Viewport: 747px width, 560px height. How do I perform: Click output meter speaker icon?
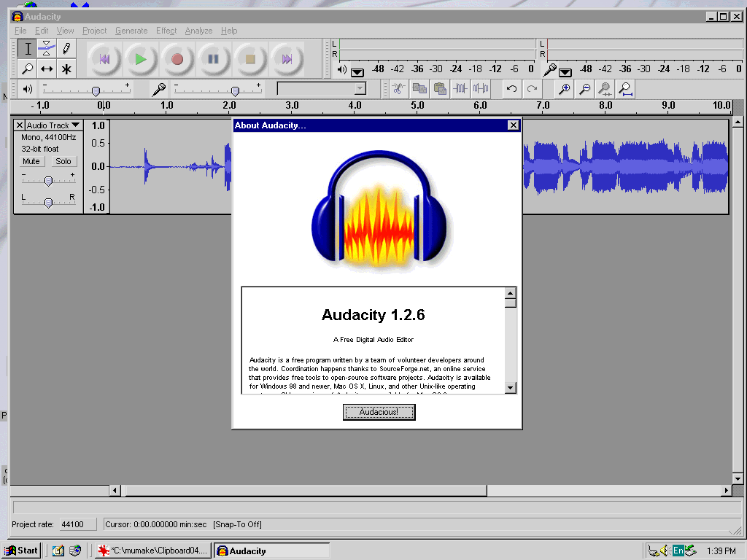[x=341, y=69]
